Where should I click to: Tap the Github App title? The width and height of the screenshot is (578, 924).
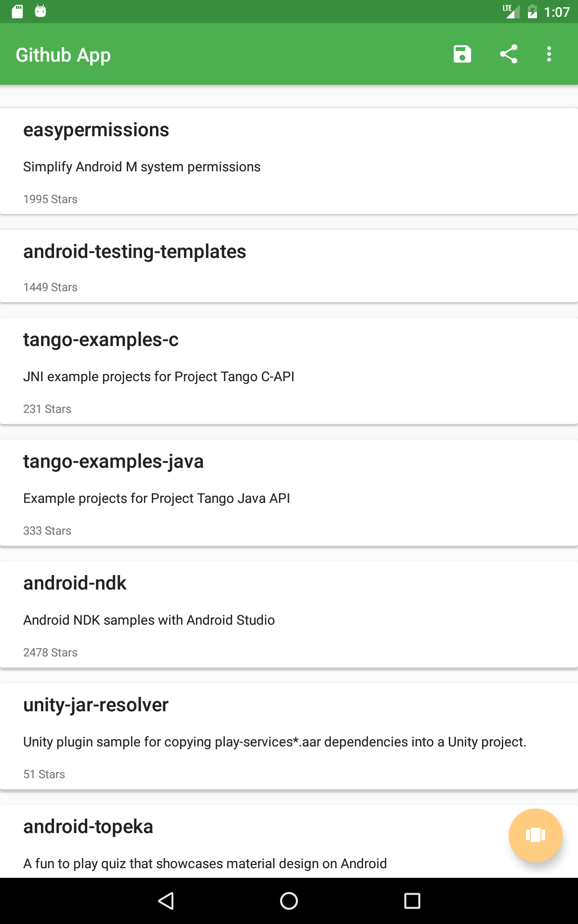pyautogui.click(x=63, y=55)
